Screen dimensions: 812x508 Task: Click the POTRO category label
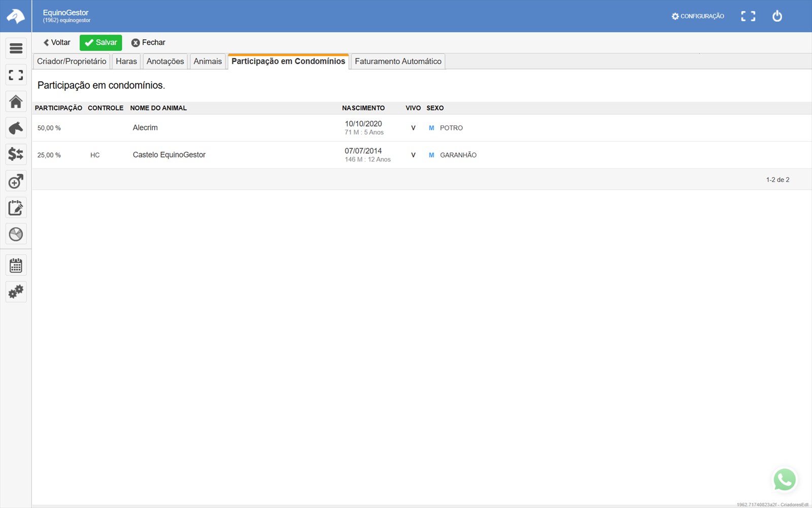(451, 128)
